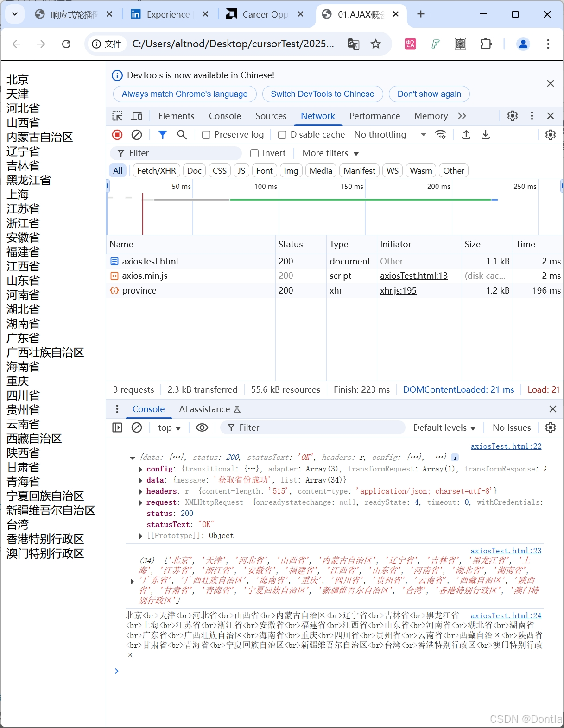This screenshot has height=728, width=564.
Task: Click the export HAR download icon
Action: coord(486,135)
